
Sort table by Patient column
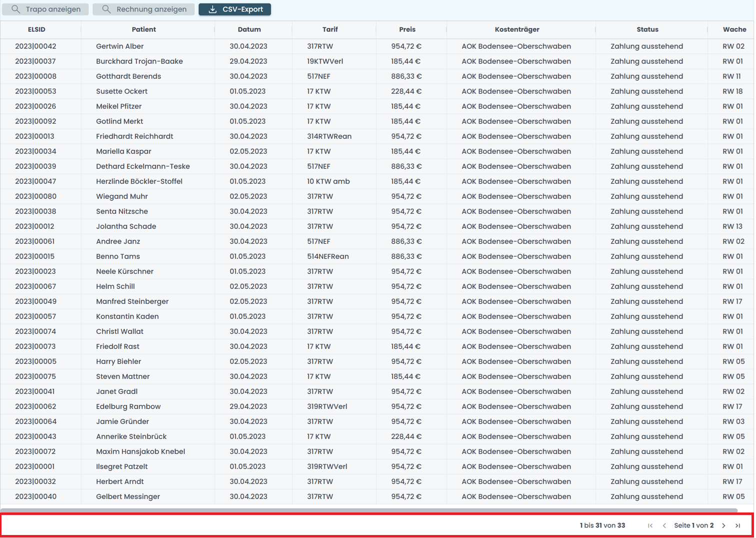pyautogui.click(x=144, y=30)
